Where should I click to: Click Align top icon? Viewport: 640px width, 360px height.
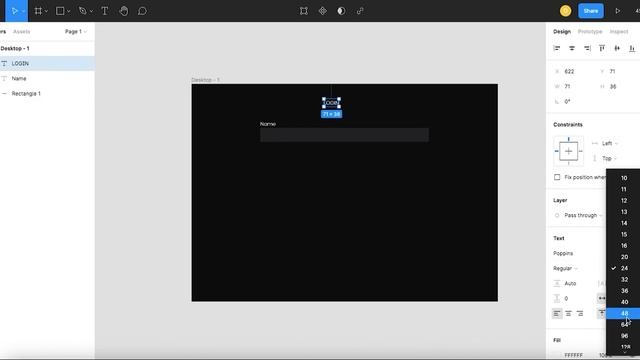[602, 48]
